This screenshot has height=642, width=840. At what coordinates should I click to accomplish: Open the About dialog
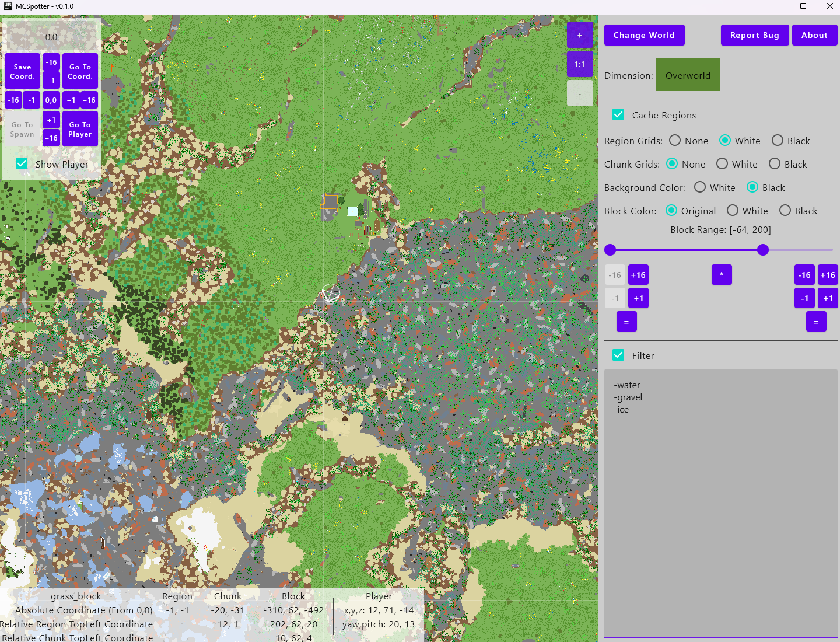(814, 35)
